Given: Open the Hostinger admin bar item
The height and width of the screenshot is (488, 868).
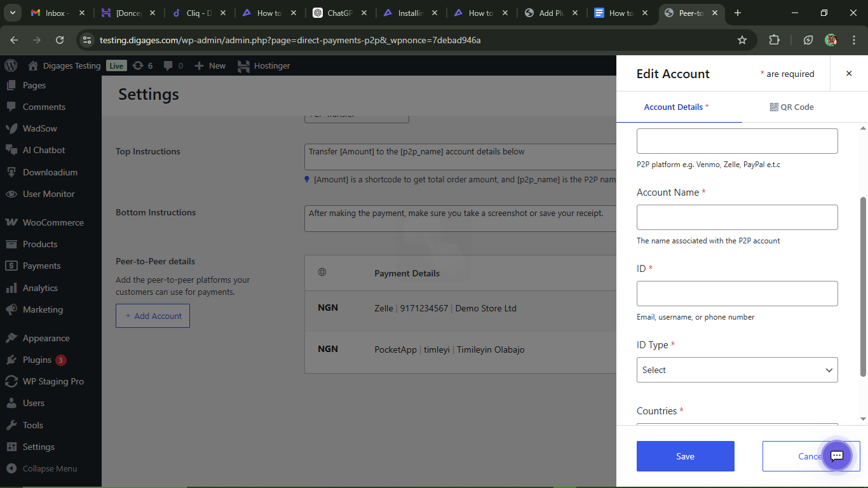Looking at the screenshot, I should (264, 65).
